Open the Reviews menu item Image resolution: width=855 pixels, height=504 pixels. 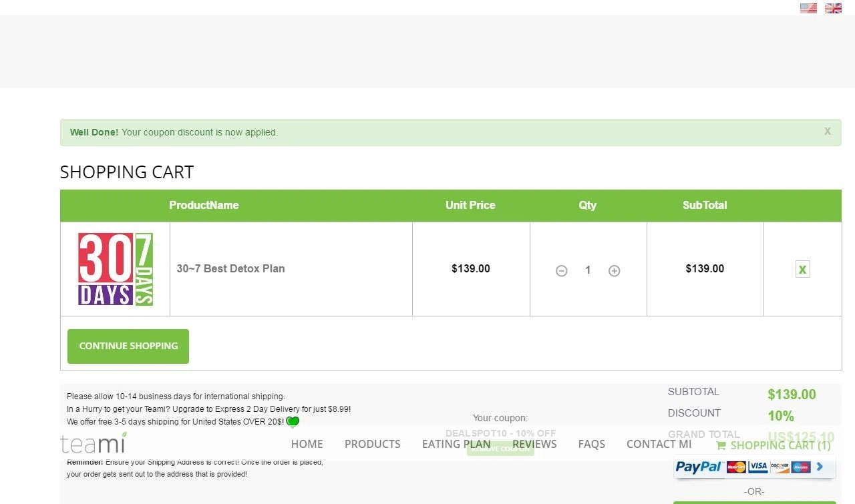pyautogui.click(x=534, y=444)
